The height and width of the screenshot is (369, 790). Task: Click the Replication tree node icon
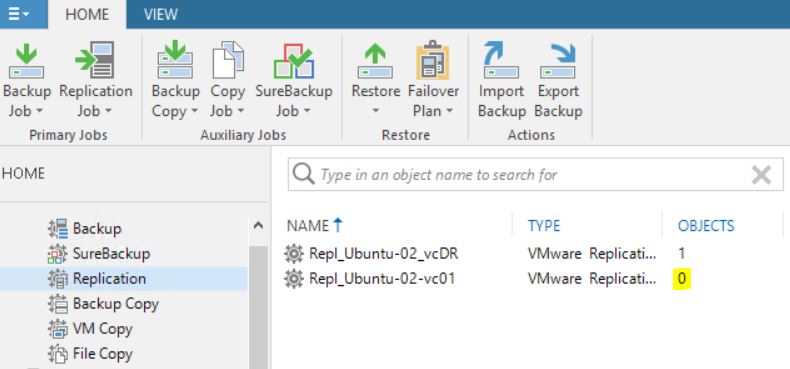point(57,279)
